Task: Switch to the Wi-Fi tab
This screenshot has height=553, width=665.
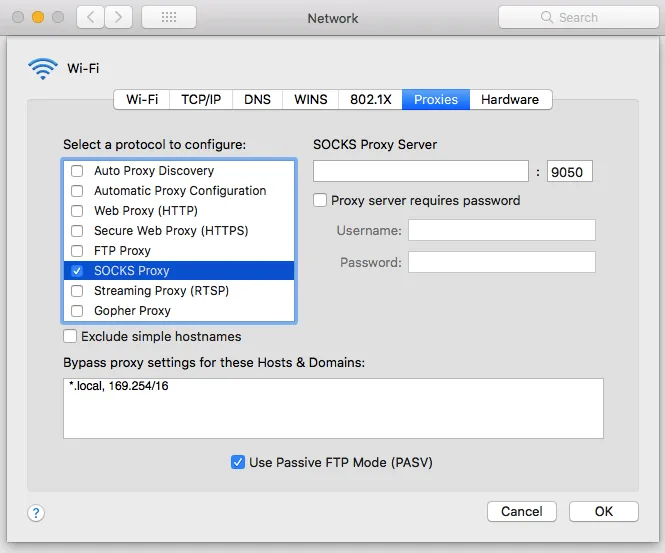Action: pyautogui.click(x=142, y=100)
